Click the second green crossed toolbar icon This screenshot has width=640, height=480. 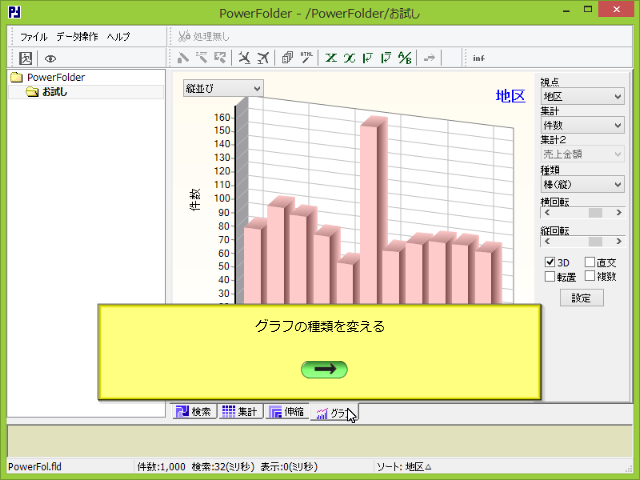point(349,58)
